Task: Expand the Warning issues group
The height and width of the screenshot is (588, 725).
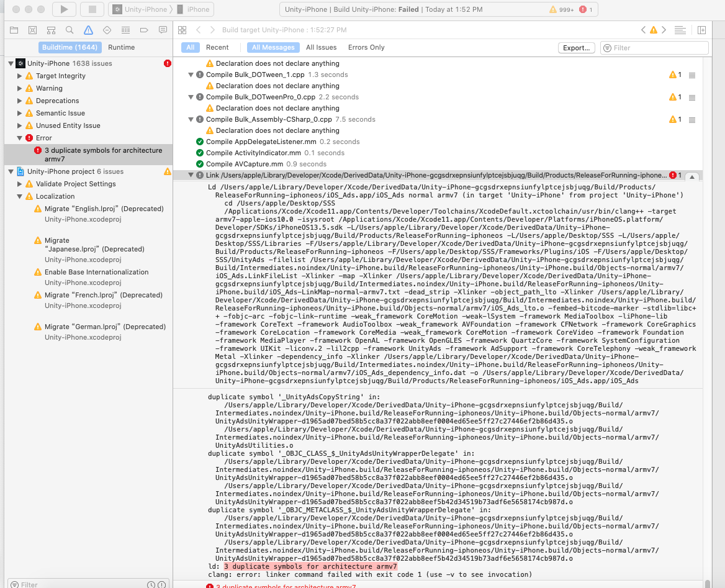Action: [x=19, y=88]
